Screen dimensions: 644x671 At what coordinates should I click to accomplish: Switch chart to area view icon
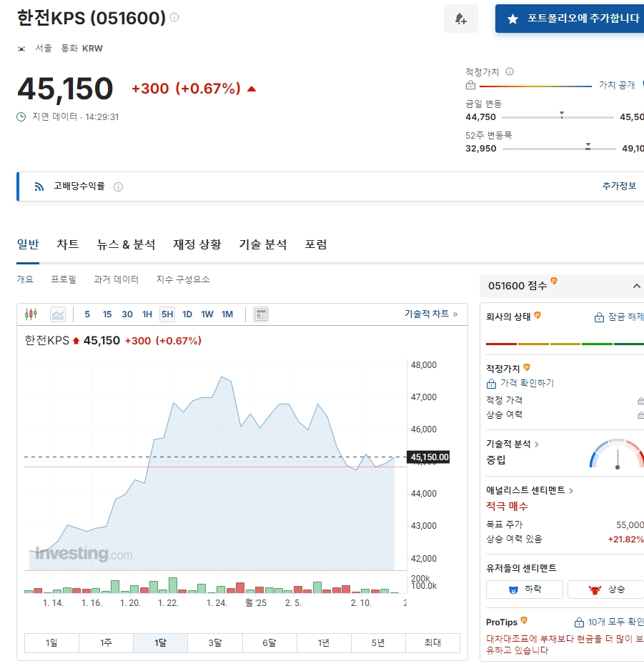coord(58,314)
